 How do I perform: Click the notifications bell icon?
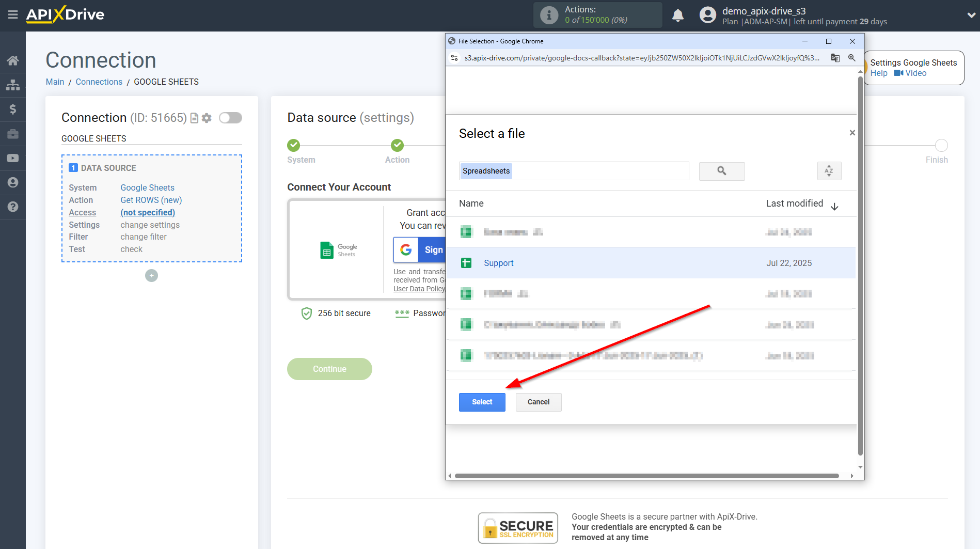678,15
